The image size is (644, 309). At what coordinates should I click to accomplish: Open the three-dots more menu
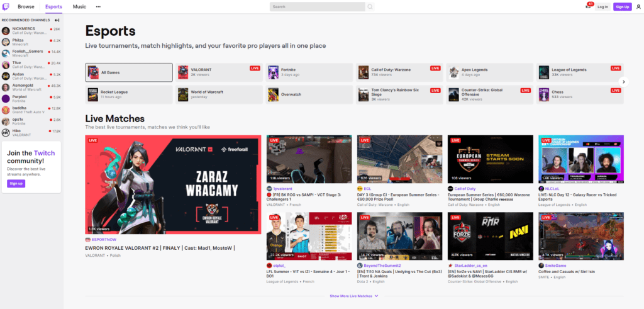click(98, 7)
